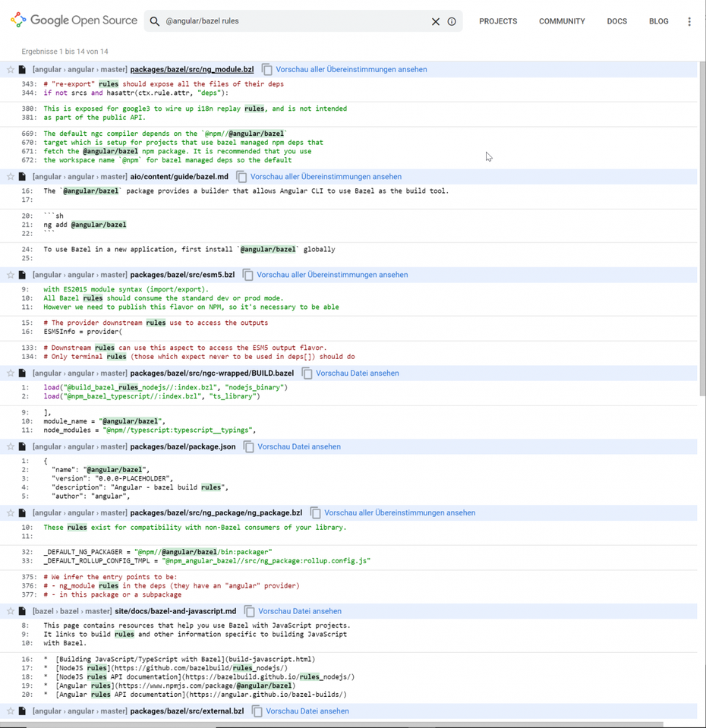The width and height of the screenshot is (706, 728).
Task: Click file icon of esm5.bzl result
Action: click(x=22, y=275)
